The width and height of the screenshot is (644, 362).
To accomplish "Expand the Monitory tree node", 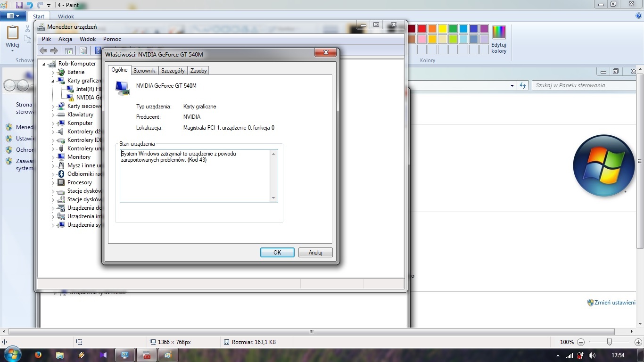I will 53,157.
